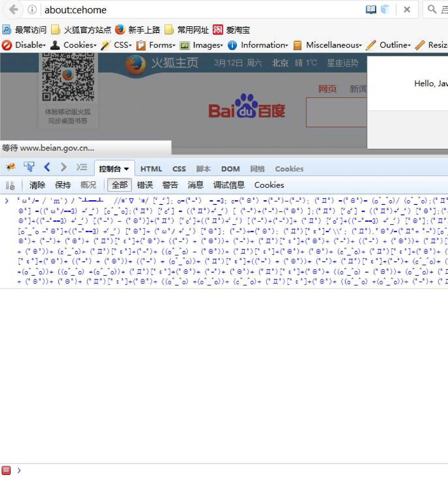Select the 网页 search tab

tap(327, 89)
